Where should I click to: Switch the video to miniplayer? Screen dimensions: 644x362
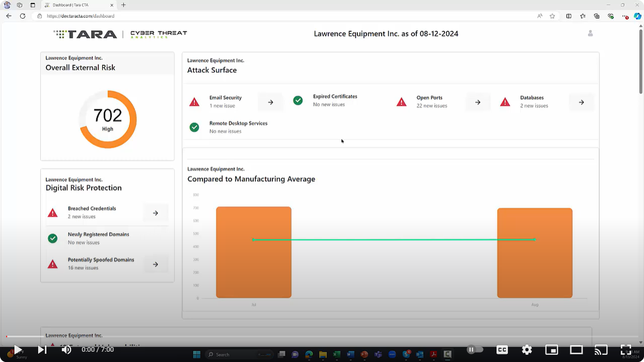(x=552, y=350)
